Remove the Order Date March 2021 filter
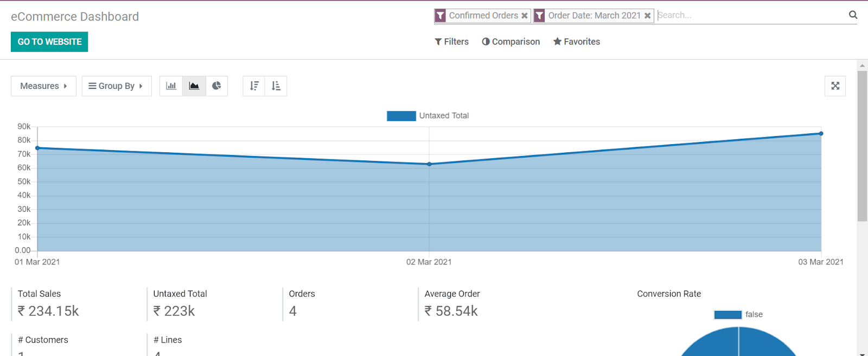This screenshot has height=356, width=868. pyautogui.click(x=647, y=16)
